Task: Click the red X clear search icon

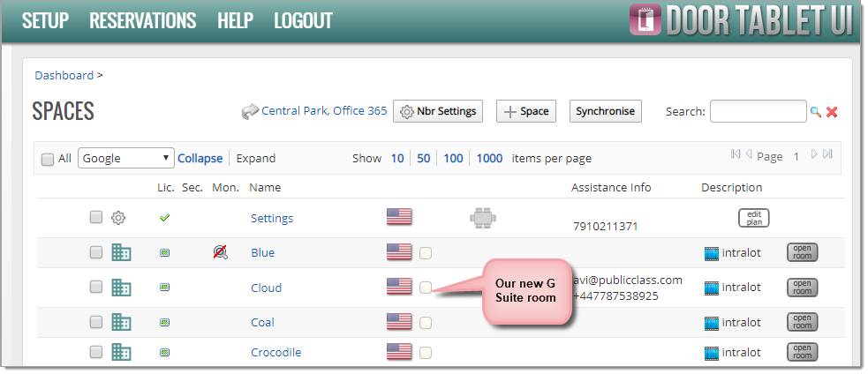Action: pyautogui.click(x=832, y=112)
